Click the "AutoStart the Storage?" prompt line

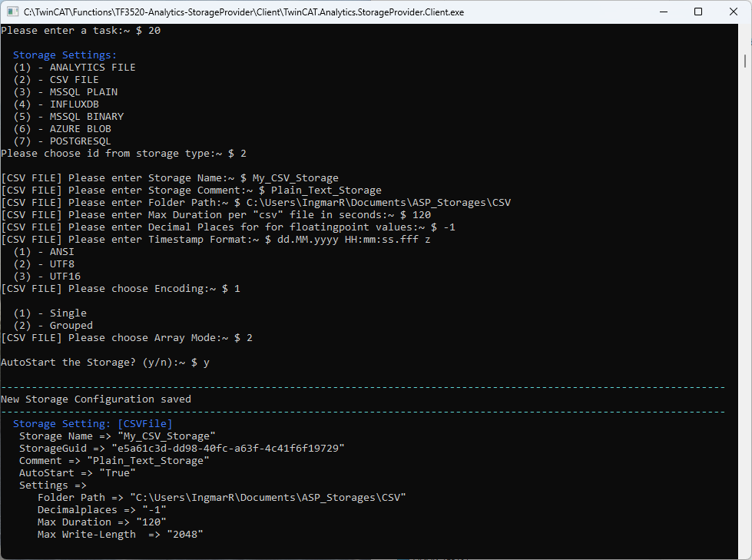pyautogui.click(x=104, y=363)
